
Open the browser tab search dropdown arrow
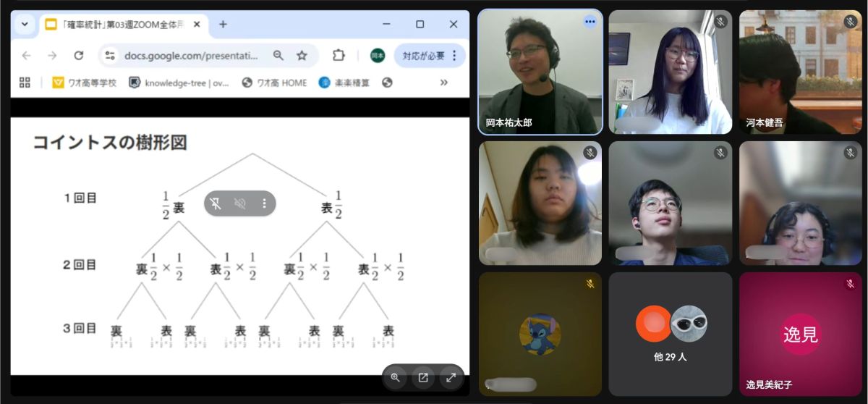pyautogui.click(x=25, y=24)
